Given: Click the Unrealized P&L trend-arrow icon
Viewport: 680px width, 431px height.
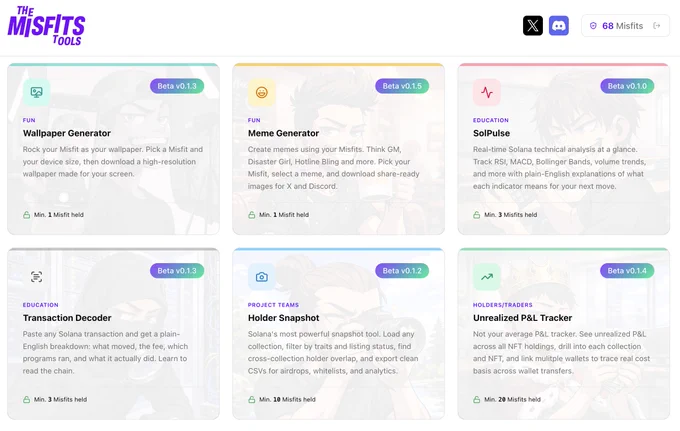Looking at the screenshot, I should coord(487,277).
